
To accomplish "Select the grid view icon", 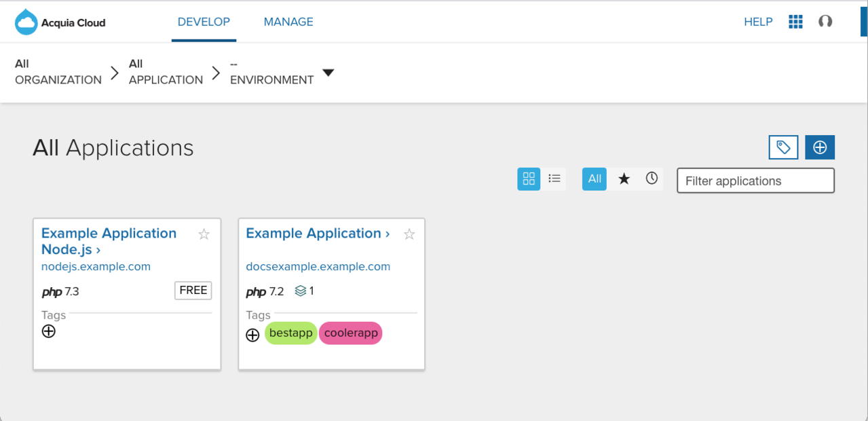I will 529,179.
